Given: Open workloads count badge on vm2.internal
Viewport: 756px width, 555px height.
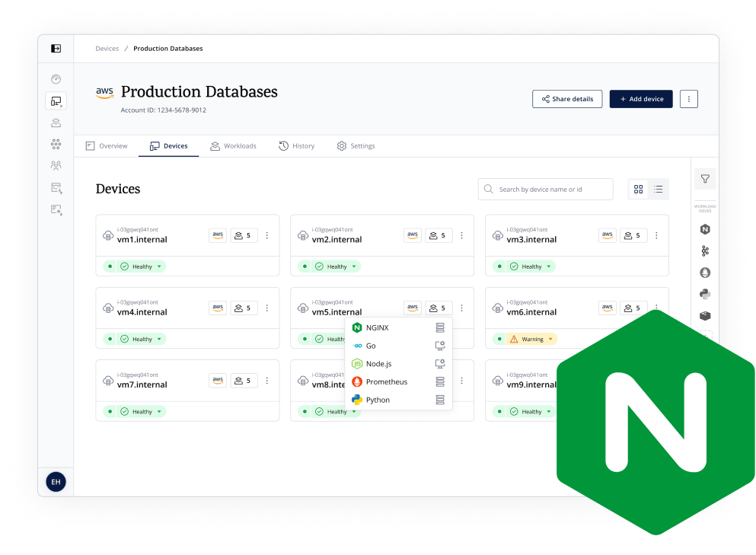Looking at the screenshot, I should point(439,235).
